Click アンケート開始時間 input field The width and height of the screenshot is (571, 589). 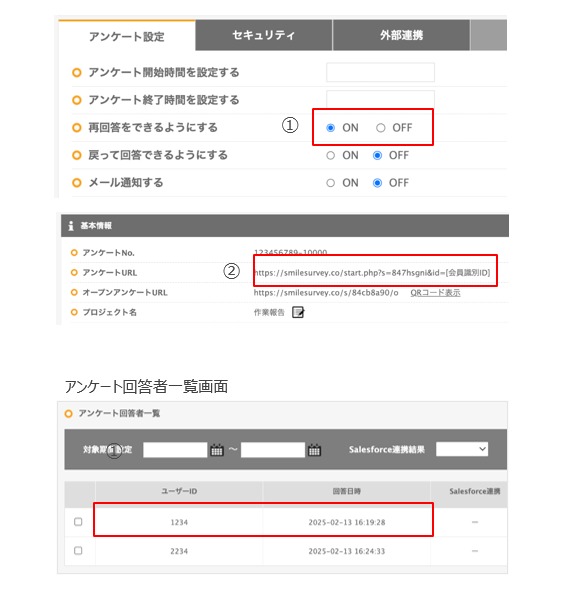pos(381,72)
